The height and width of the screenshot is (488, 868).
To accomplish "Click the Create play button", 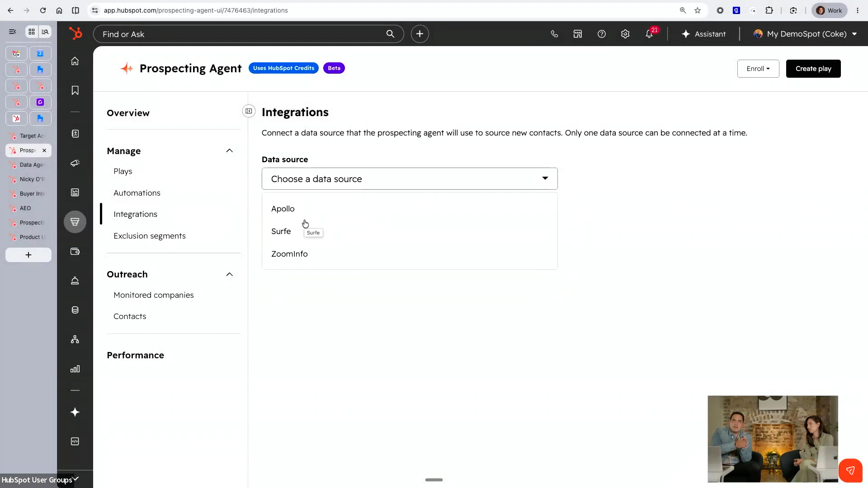I will point(813,69).
